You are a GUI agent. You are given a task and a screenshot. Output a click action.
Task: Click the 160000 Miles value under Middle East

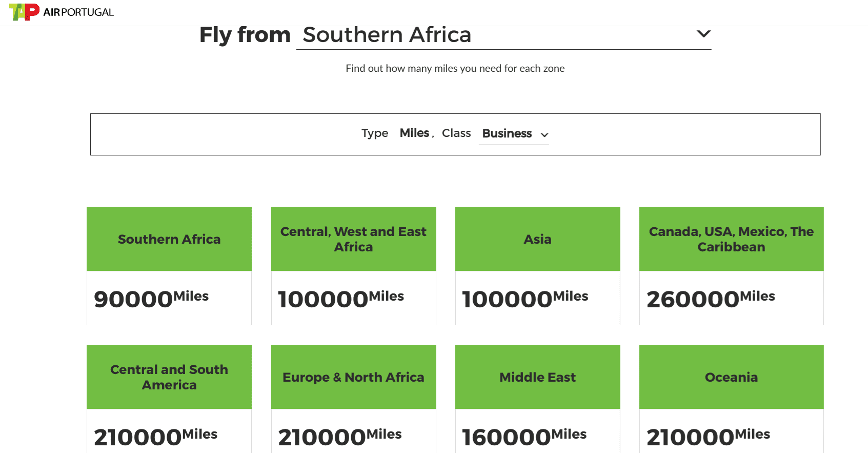point(524,437)
